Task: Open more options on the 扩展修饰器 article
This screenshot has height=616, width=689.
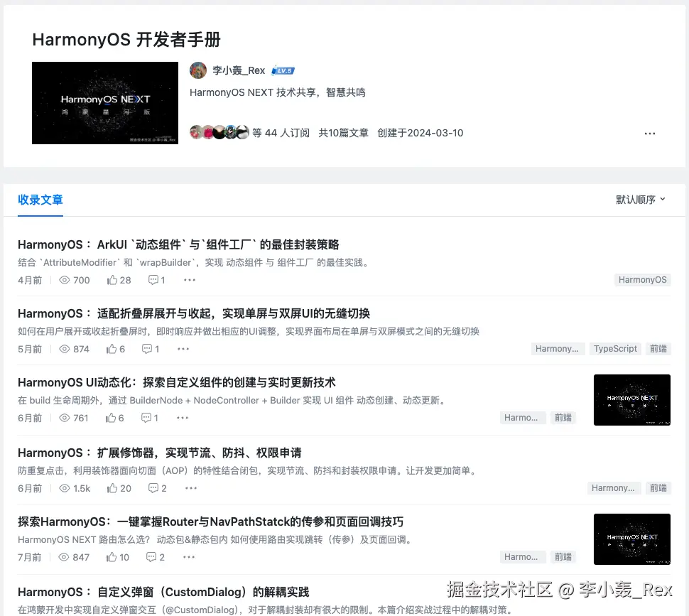Action: pyautogui.click(x=190, y=488)
